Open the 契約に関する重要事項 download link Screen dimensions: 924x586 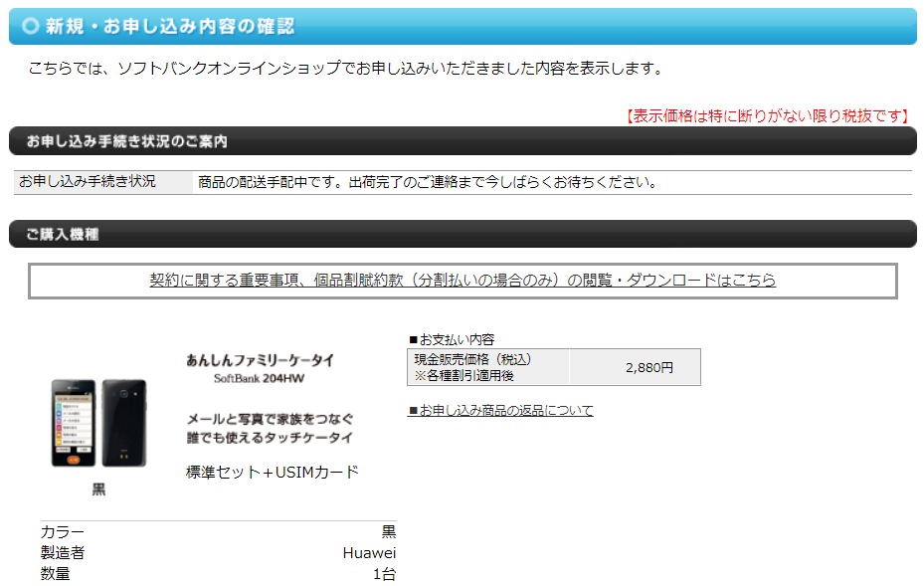click(462, 280)
